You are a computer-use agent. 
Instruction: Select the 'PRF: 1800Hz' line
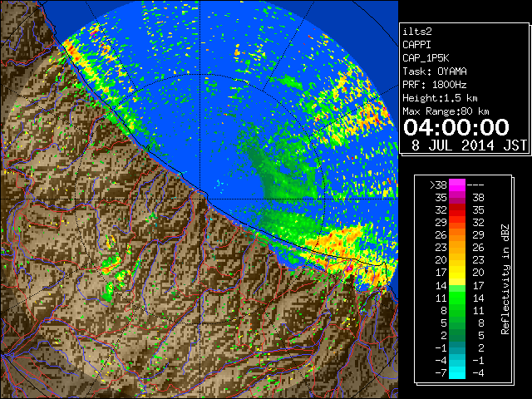pos(435,85)
